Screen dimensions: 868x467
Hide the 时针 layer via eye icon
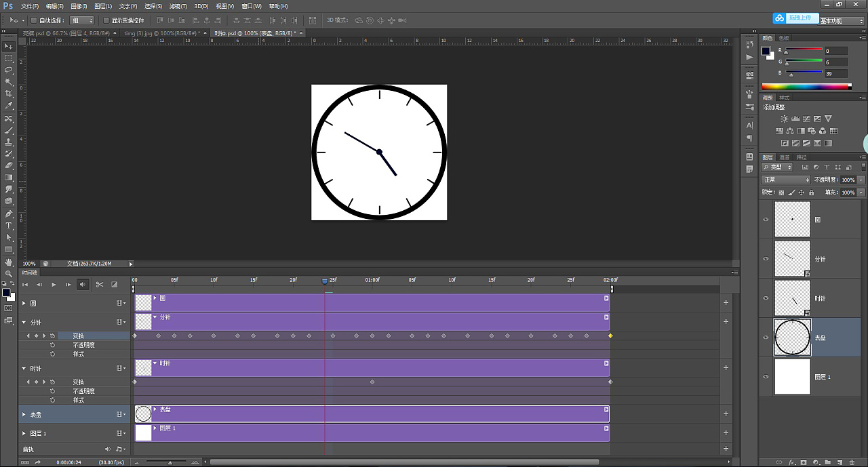(766, 298)
